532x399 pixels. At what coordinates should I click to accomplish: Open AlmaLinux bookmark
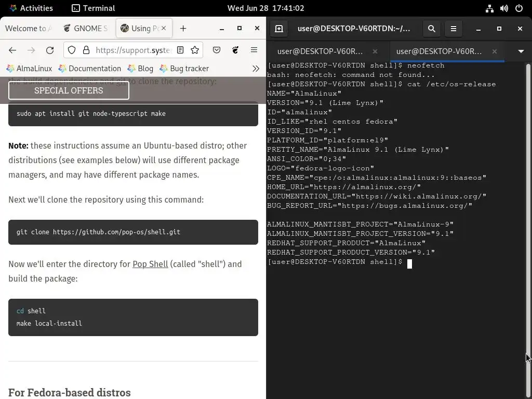pos(30,69)
